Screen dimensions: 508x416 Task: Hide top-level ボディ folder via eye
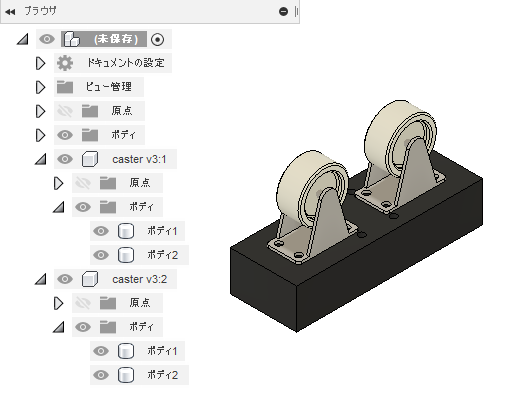pos(65,135)
